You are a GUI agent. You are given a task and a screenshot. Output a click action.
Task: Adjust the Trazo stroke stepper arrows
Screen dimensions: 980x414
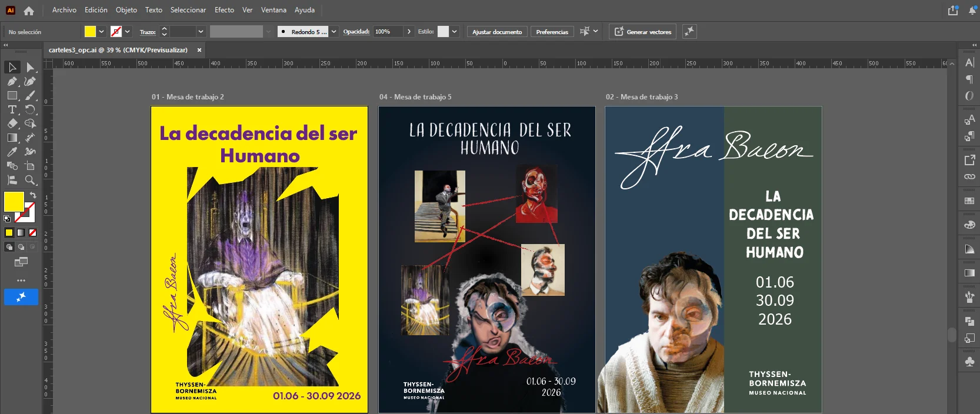pos(164,32)
